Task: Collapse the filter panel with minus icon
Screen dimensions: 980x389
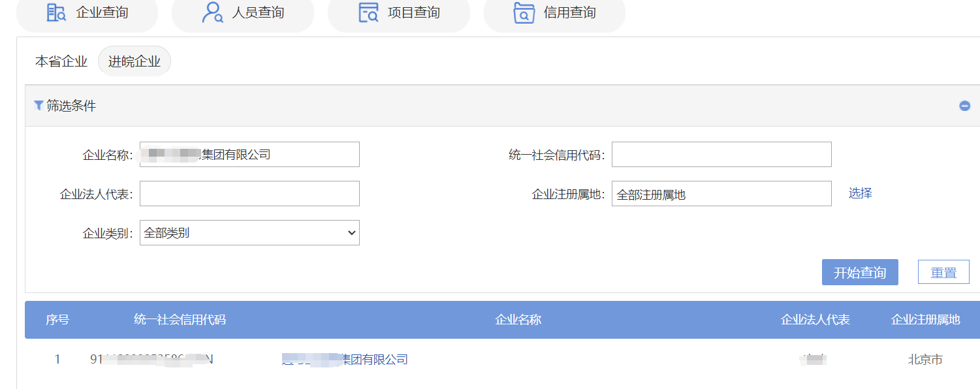Action: [x=964, y=106]
